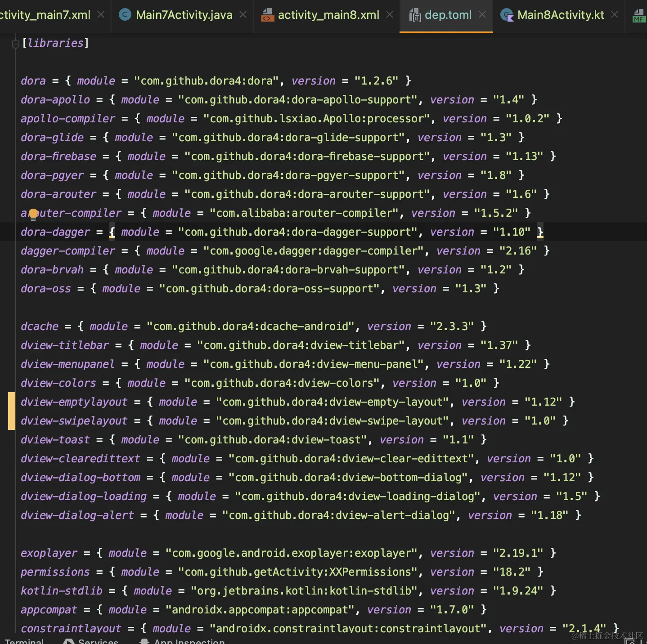Viewport: 647px width, 644px height.
Task: Place cursor on version "1.2.6"
Action: [x=376, y=81]
